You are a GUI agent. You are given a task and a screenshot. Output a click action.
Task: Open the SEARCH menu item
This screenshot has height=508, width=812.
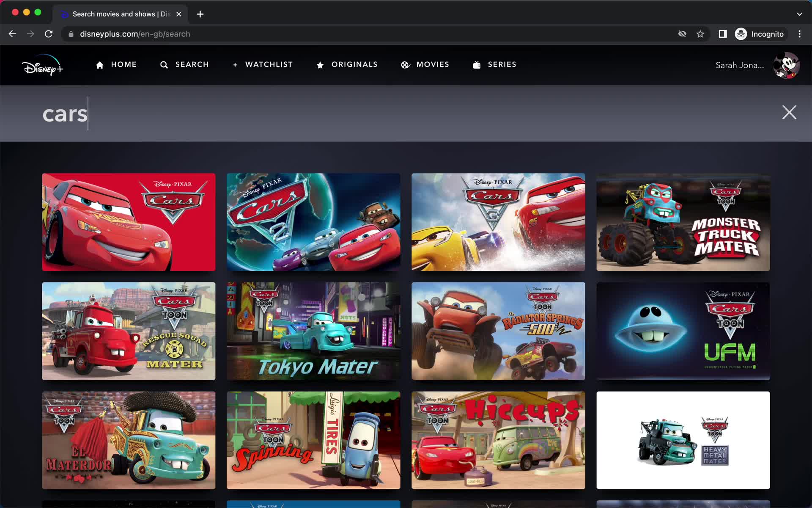click(184, 64)
